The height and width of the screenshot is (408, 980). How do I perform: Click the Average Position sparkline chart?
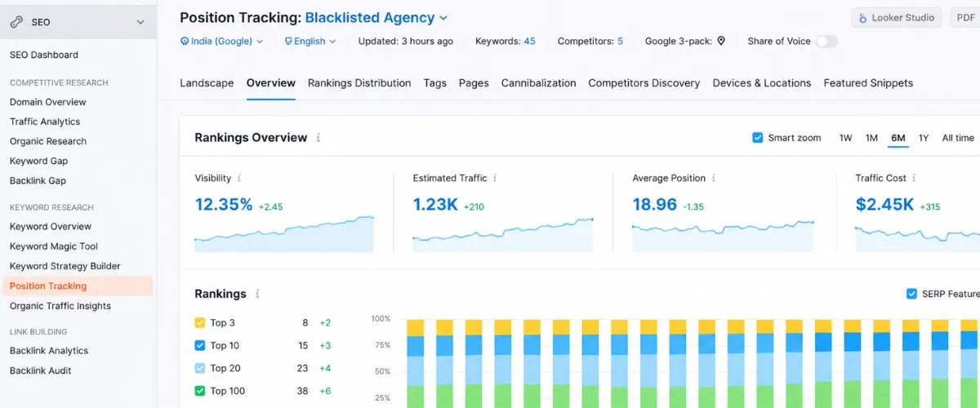coord(723,235)
